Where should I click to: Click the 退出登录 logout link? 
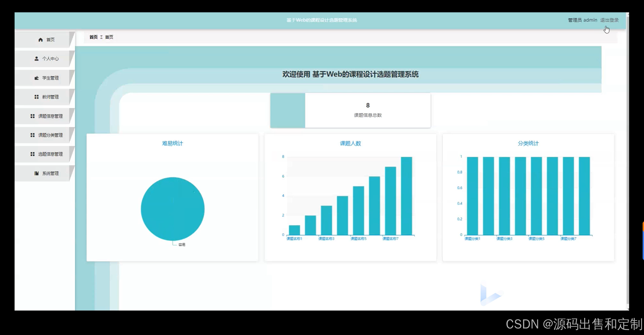click(x=609, y=20)
